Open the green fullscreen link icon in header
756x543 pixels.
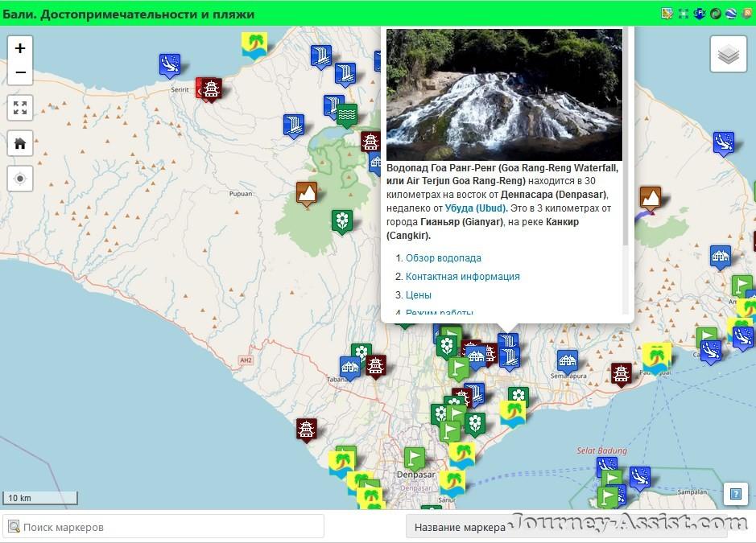(x=684, y=14)
